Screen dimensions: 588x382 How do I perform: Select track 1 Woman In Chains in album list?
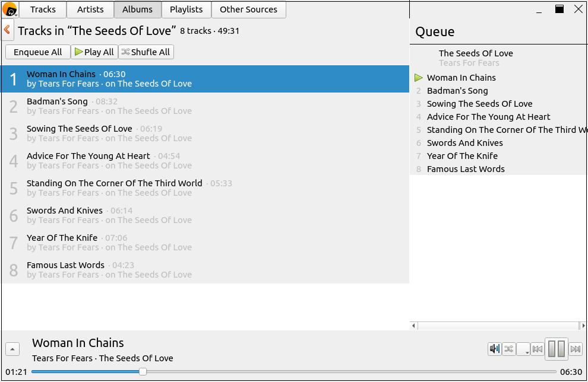click(206, 79)
